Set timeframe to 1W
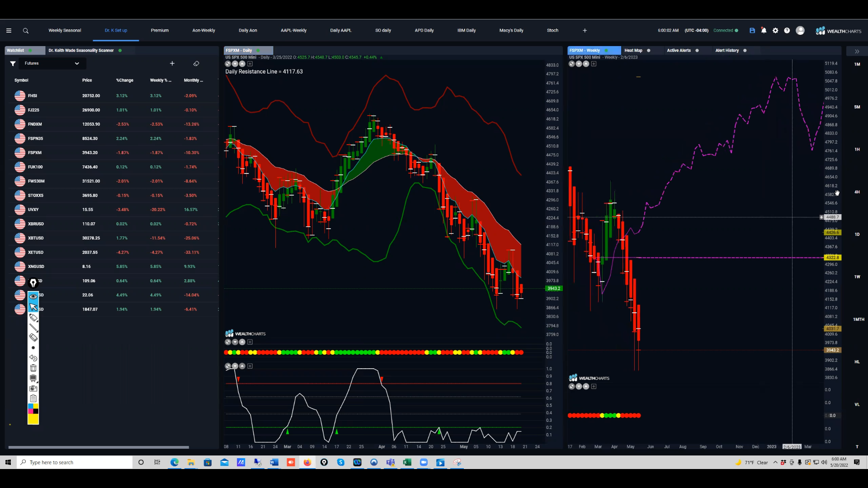 pyautogui.click(x=857, y=277)
